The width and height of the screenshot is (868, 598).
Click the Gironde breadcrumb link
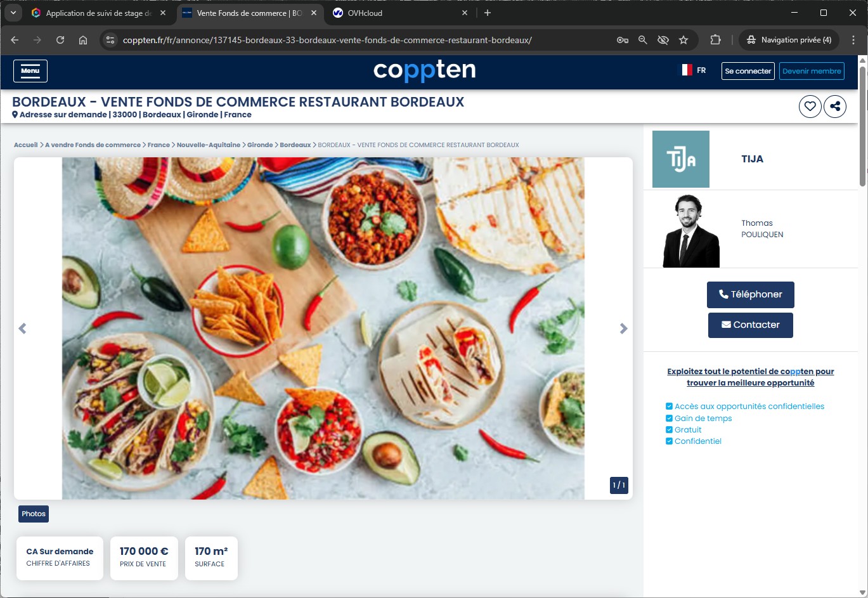point(260,145)
